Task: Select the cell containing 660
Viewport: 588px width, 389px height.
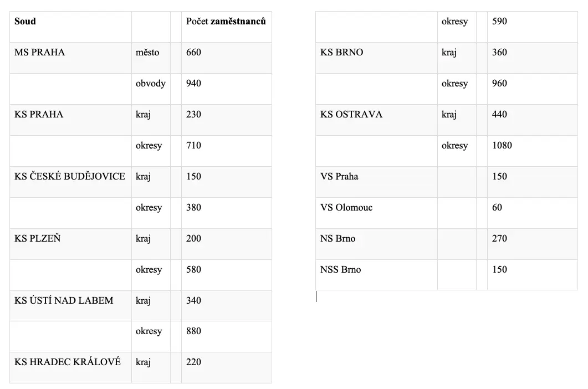Action: point(227,58)
